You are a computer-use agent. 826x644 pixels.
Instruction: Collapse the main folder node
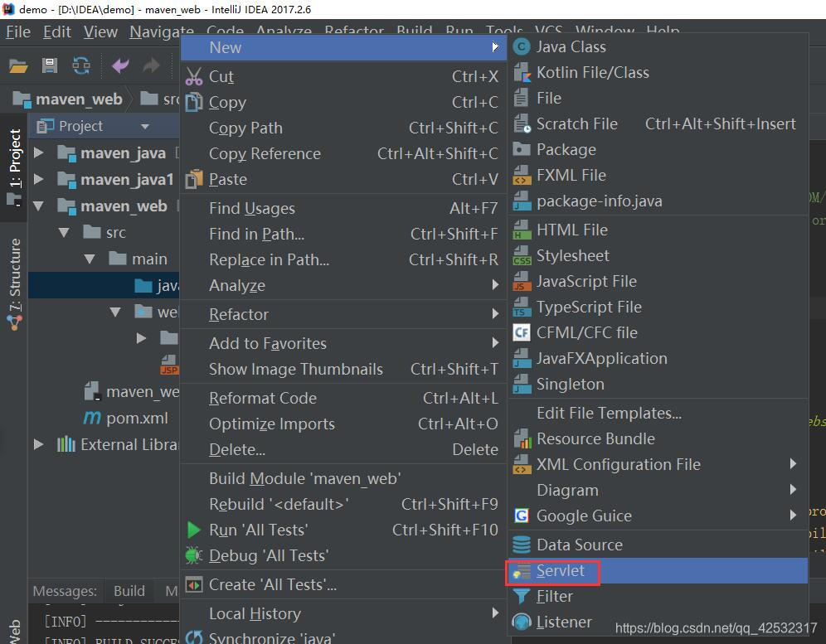pos(90,259)
